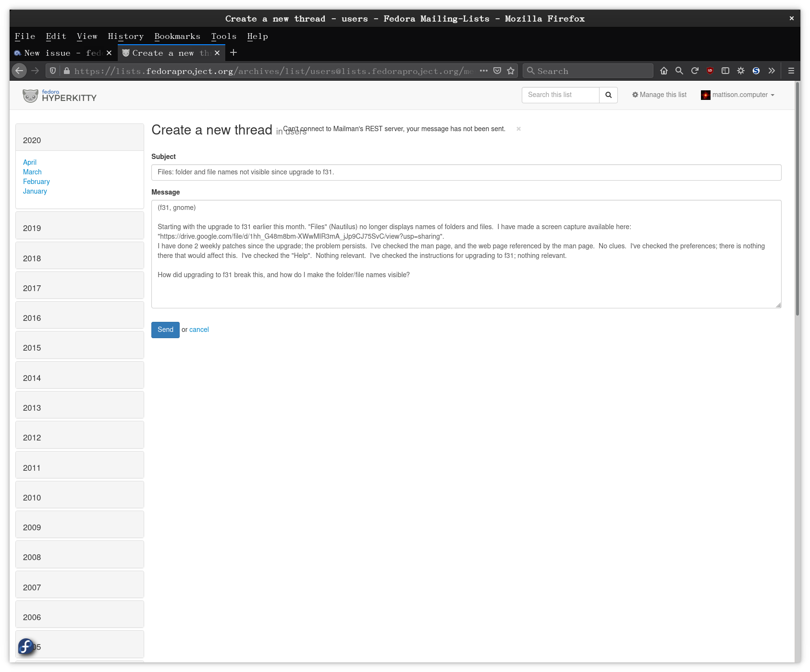
Task: Open the View menu
Action: (87, 36)
